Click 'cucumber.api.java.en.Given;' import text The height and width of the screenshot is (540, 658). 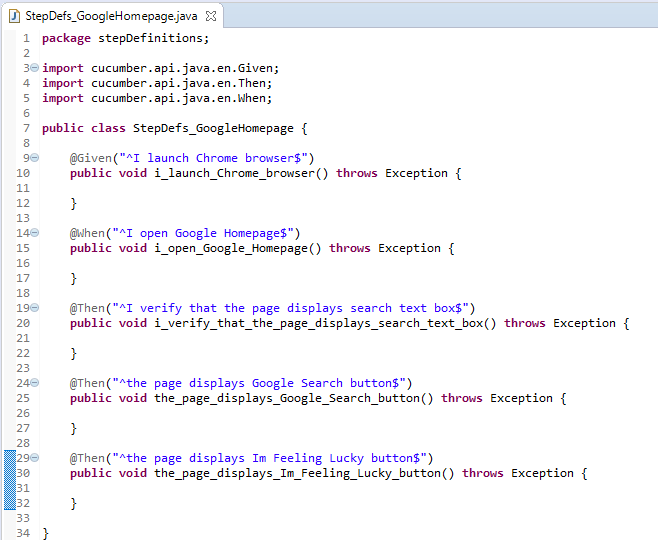(185, 68)
